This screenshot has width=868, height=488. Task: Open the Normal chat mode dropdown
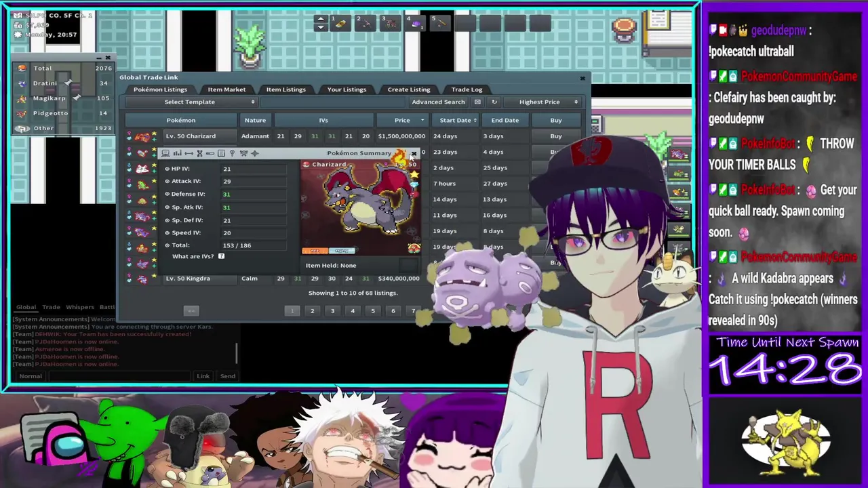pos(31,376)
